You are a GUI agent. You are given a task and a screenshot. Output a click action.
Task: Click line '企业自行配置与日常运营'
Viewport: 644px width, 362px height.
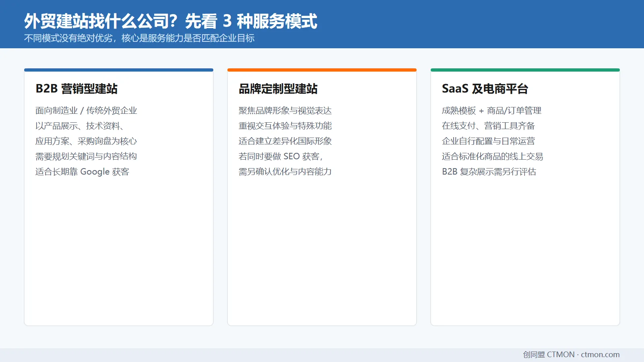[x=488, y=141]
